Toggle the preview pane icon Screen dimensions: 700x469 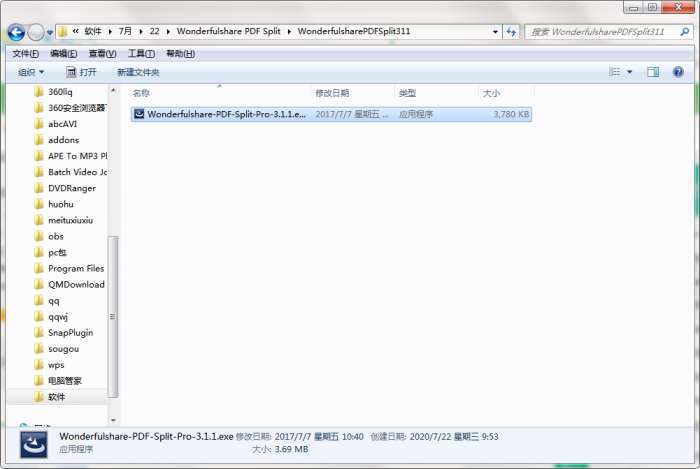[x=653, y=72]
